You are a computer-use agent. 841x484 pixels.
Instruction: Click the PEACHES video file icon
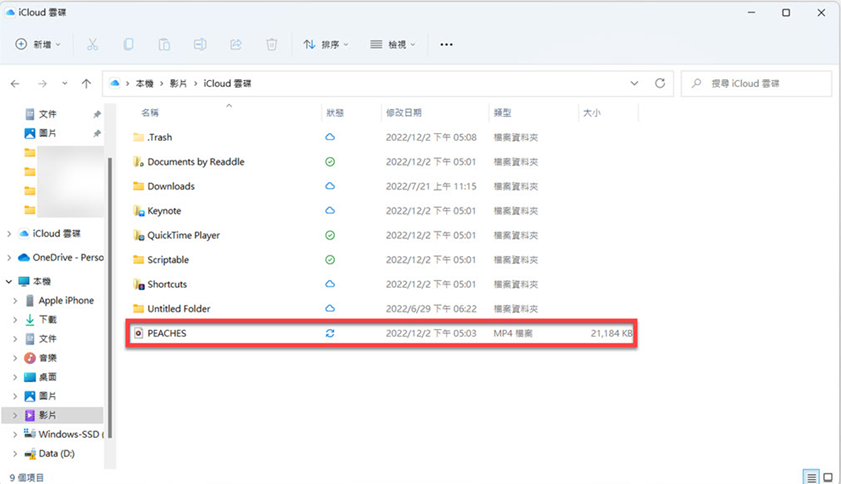coord(138,333)
